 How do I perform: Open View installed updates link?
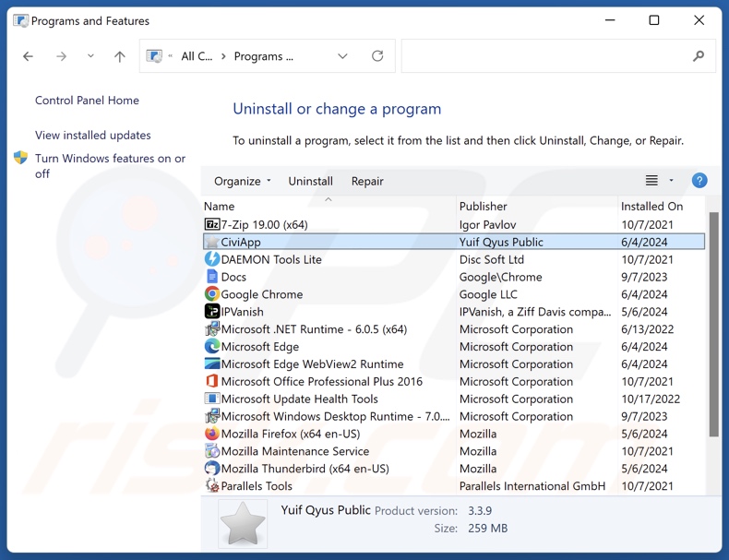coord(92,135)
